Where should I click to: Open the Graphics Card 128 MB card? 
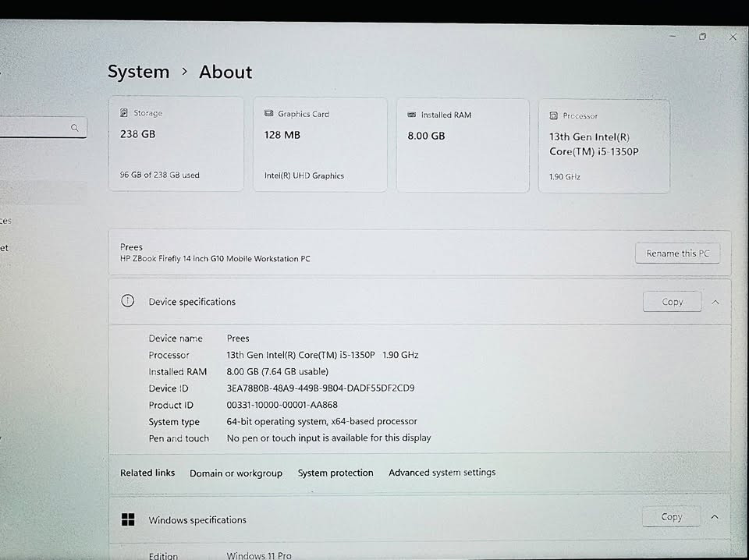click(x=320, y=144)
